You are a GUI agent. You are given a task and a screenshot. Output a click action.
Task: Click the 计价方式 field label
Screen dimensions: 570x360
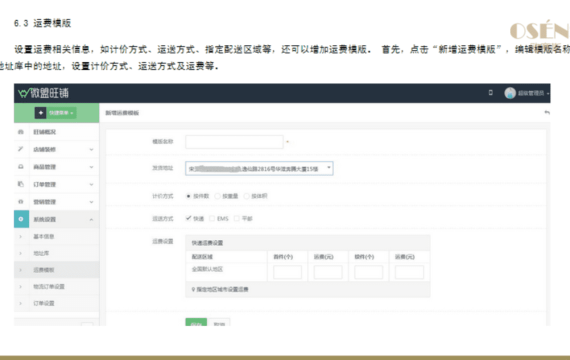point(163,196)
